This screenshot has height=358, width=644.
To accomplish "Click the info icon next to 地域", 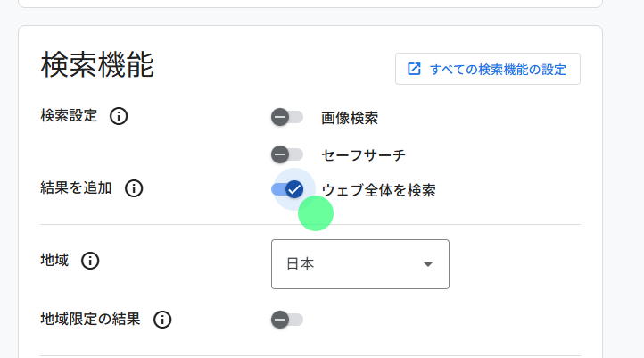I will coord(90,261).
